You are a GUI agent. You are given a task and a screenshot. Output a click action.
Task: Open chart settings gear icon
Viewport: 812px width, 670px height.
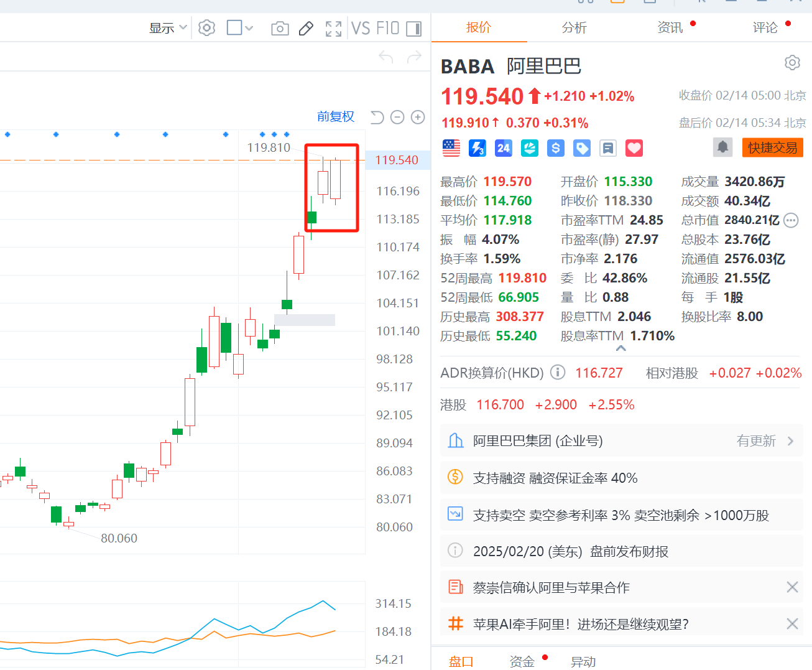(x=206, y=28)
